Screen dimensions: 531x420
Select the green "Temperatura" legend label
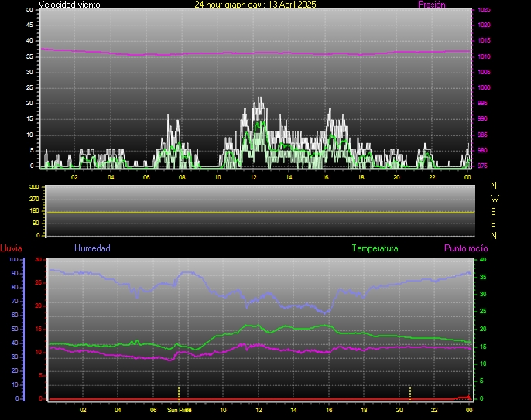(375, 248)
